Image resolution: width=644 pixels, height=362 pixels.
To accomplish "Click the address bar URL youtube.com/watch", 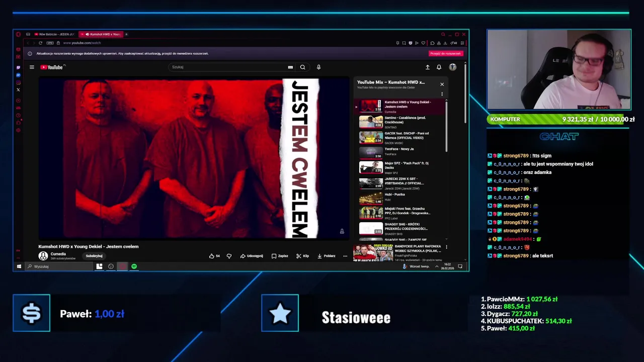I will pos(82,43).
